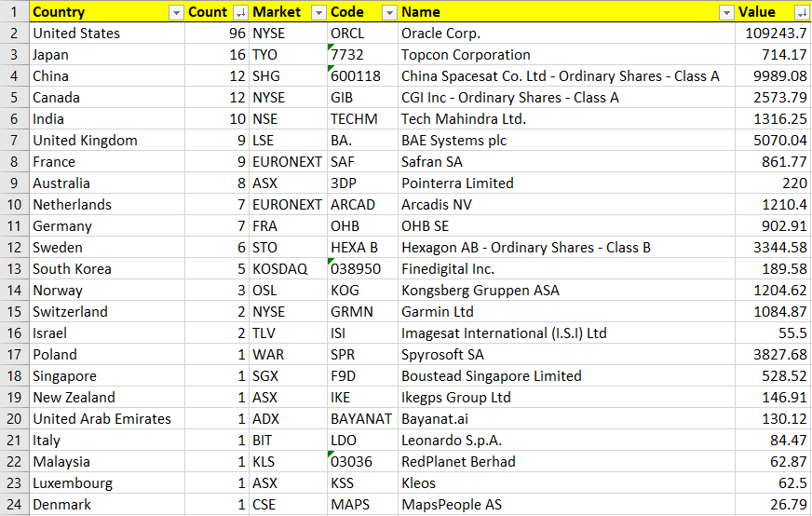Viewport: 812px width, 516px height.
Task: Select the cell 'Leonardo S.p.A.'
Action: 566,440
